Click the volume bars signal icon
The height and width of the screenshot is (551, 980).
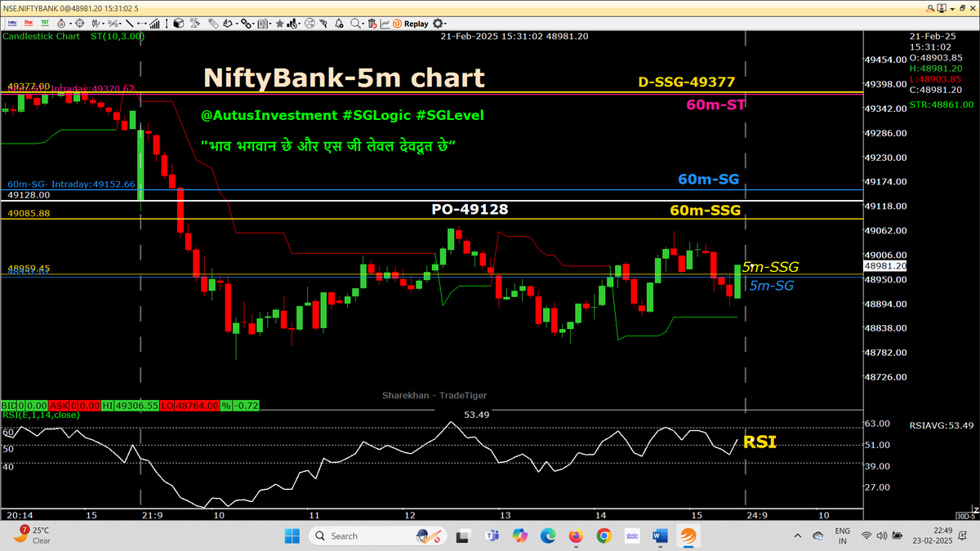point(154,24)
